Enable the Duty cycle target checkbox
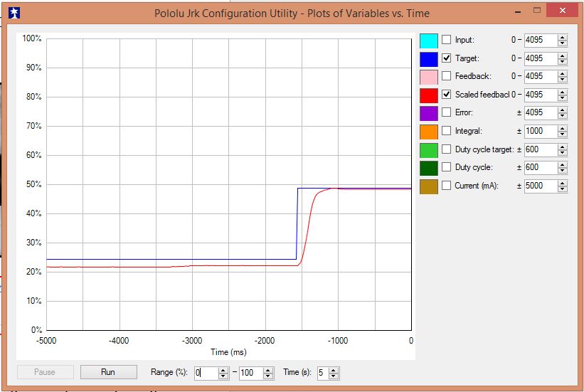This screenshot has height=392, width=584. 446,149
